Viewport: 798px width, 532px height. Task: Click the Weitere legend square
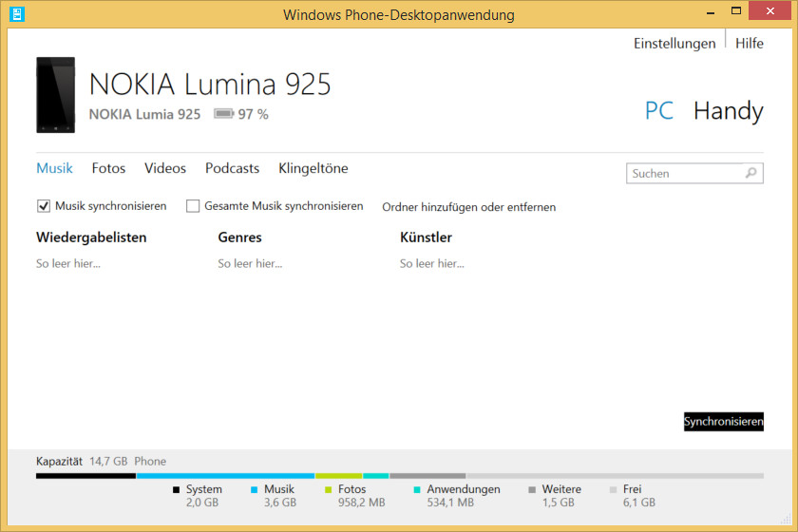(x=532, y=490)
